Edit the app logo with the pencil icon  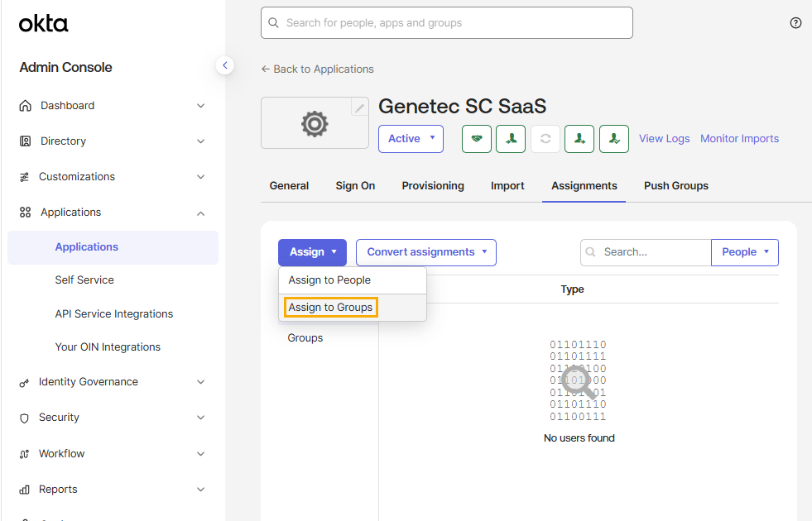click(x=359, y=108)
